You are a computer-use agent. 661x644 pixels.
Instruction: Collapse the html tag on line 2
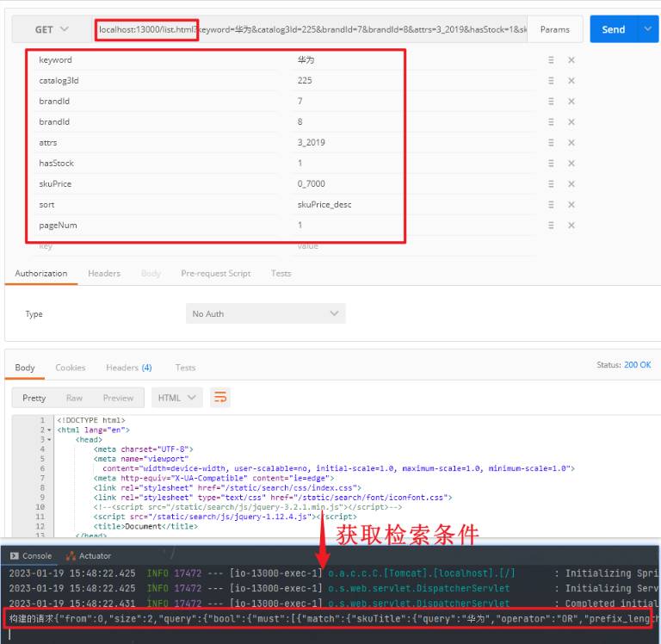pos(49,430)
